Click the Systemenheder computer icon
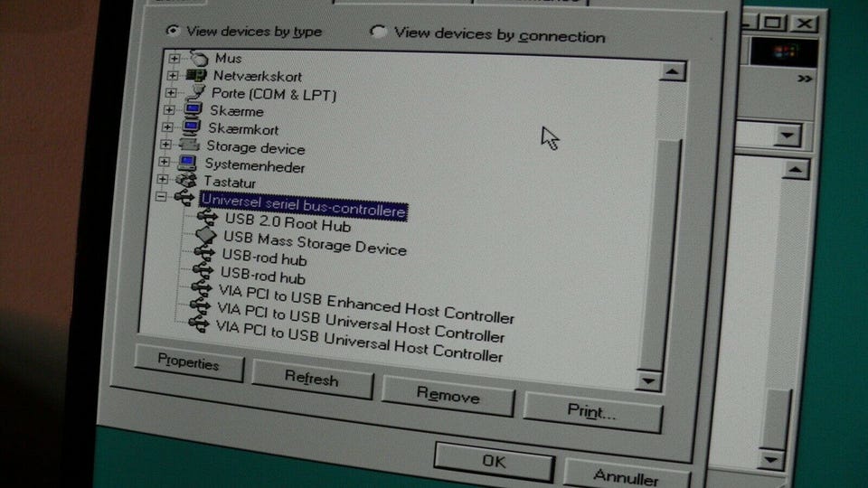Viewport: 868px width, 488px height. [187, 163]
